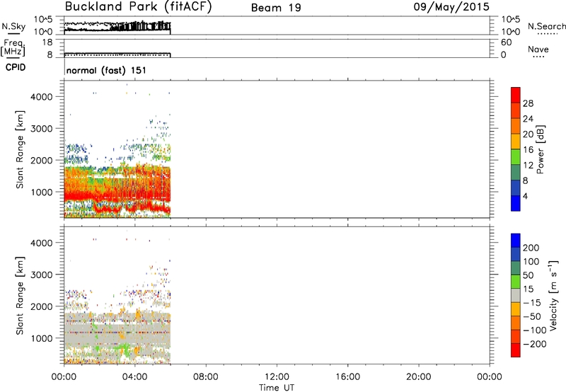Click the 'Buckland Park (fitACF)' title
Screen dimensions: 566x392
[138, 6]
